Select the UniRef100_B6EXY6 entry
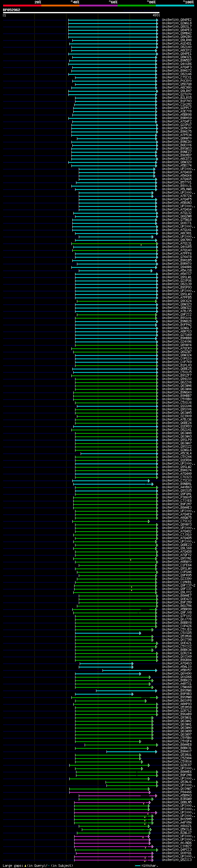Image resolution: width=197 pixels, height=868 pixels. click(177, 145)
